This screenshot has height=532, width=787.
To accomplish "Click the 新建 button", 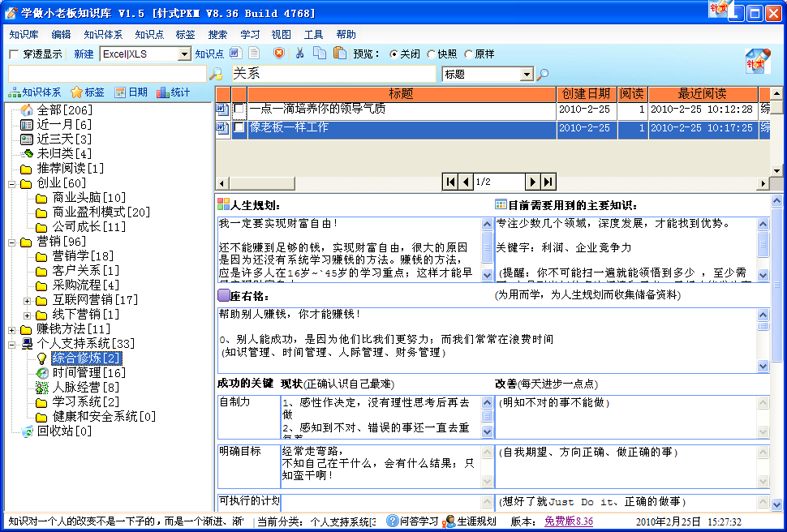I will (84, 54).
